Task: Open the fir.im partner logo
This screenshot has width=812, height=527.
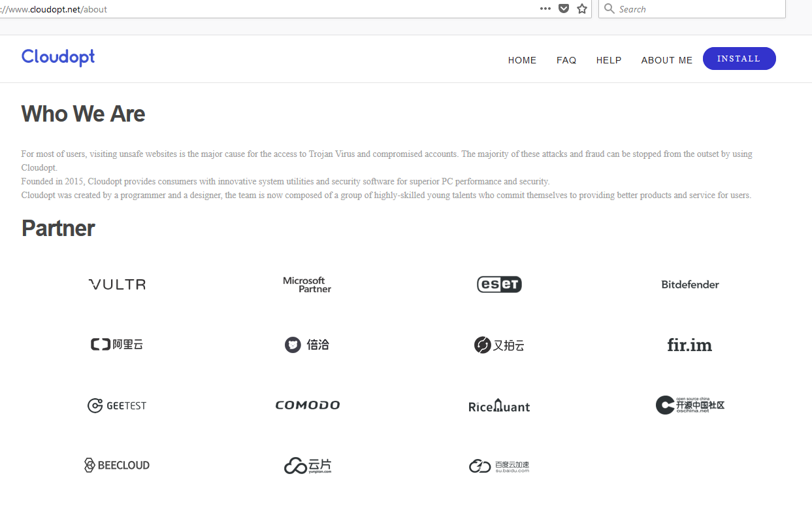Action: [690, 345]
